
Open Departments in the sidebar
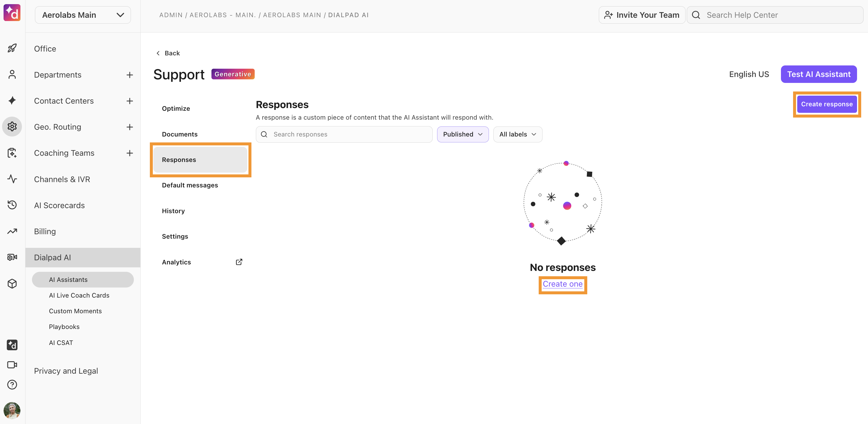[58, 75]
